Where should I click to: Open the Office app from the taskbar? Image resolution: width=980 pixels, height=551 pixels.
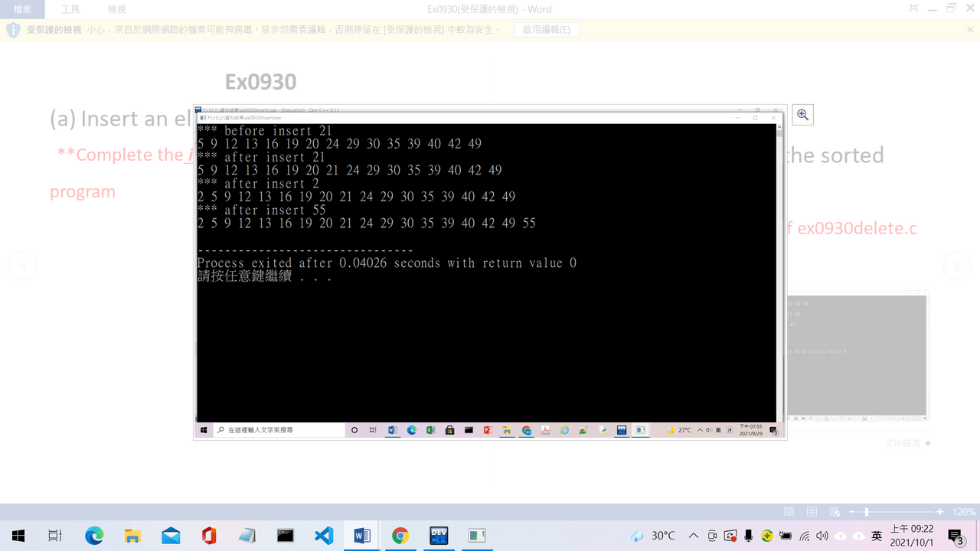[x=209, y=536]
